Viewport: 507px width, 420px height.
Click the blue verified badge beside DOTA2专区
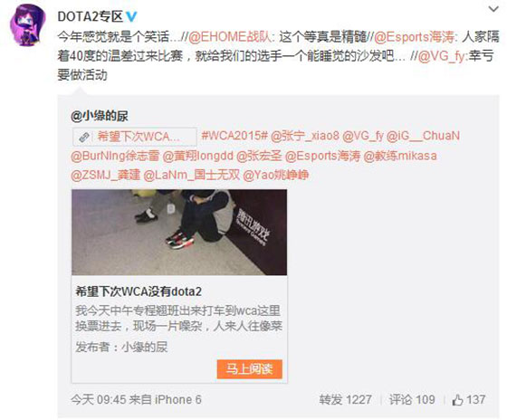[131, 16]
